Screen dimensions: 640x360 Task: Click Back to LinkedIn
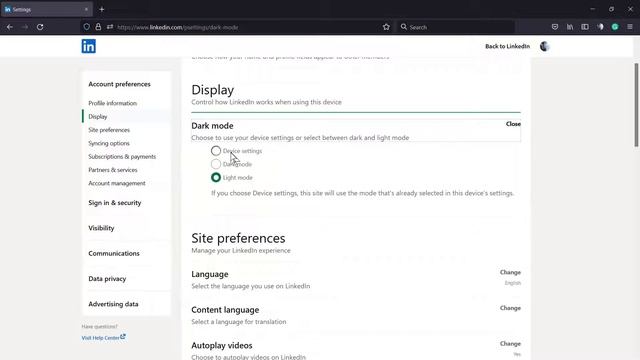(x=507, y=46)
